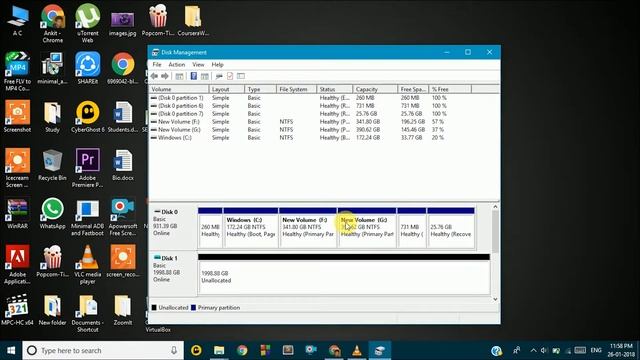Select the CyberGhost 6 desktop icon
The height and width of the screenshot is (360, 640).
[x=87, y=117]
